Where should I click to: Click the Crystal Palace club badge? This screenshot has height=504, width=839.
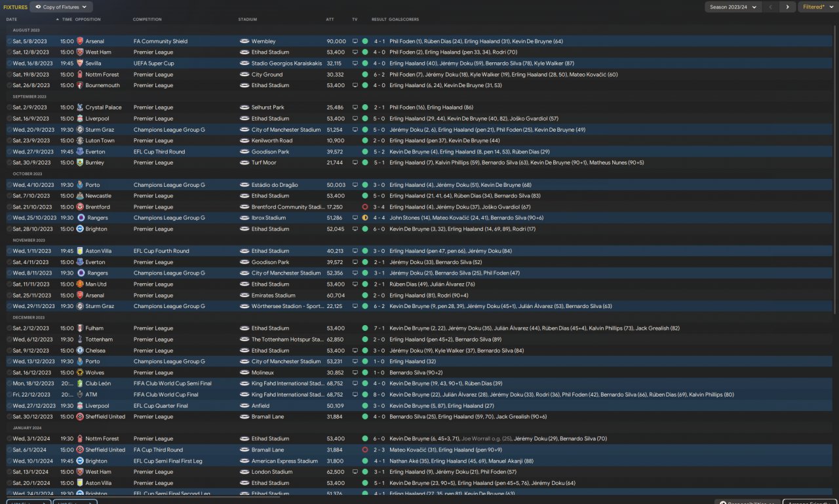(81, 107)
